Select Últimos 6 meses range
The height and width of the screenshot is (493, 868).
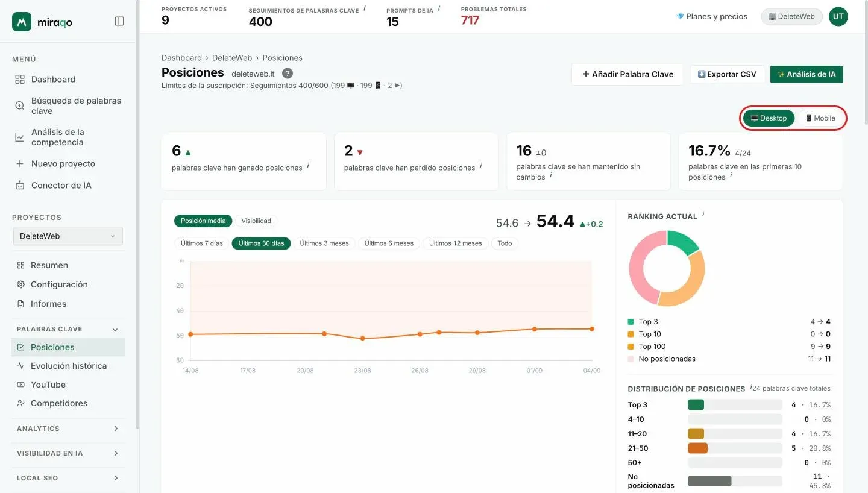pos(389,243)
